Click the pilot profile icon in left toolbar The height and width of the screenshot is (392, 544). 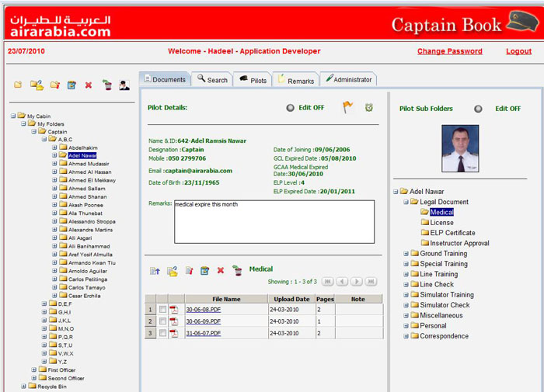tap(124, 85)
